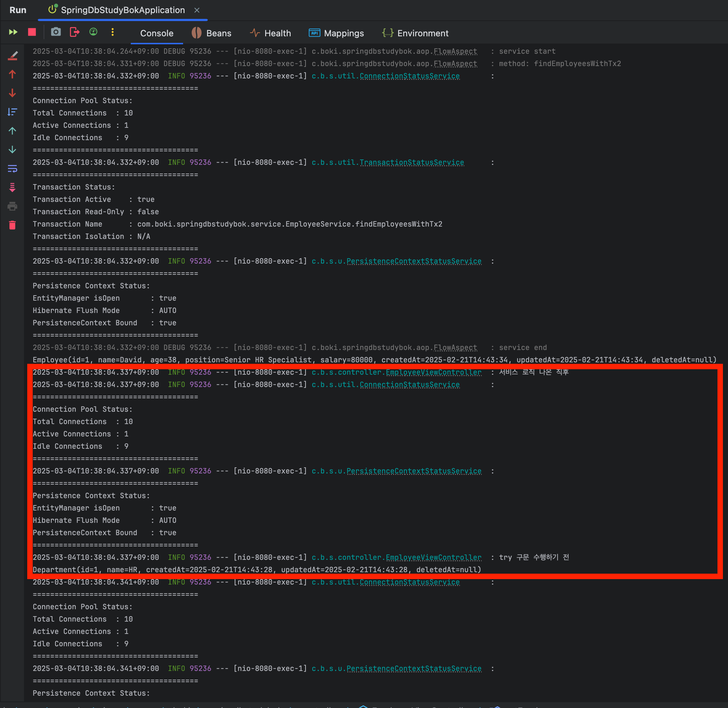Open the Environment tab
This screenshot has width=728, height=708.
[x=415, y=33]
